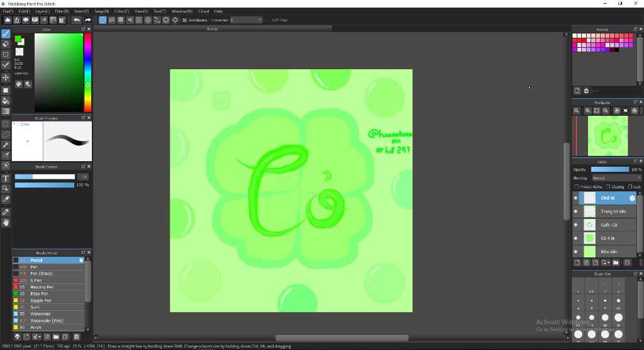Viewport: 644px width, 350px height.
Task: Click the foreground green color swatch
Action: point(18,39)
